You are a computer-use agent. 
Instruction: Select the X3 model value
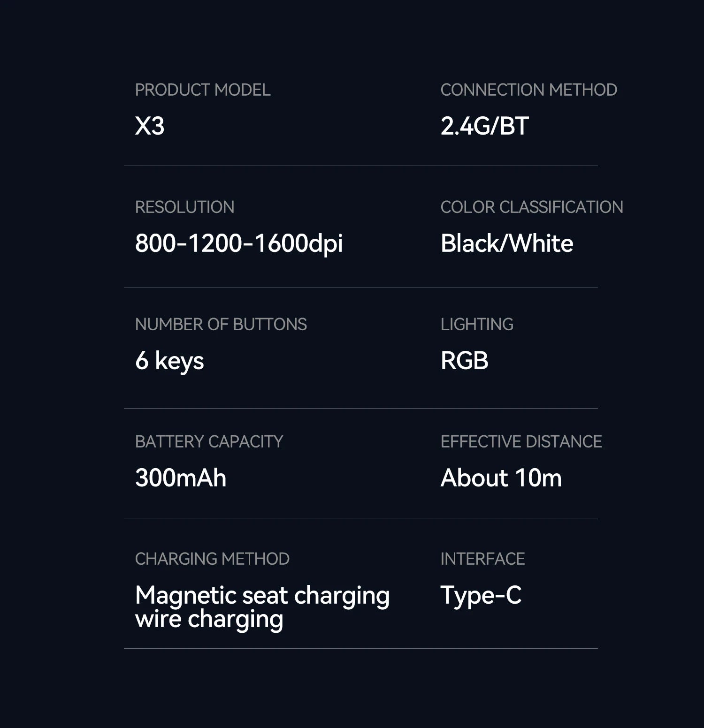(150, 126)
